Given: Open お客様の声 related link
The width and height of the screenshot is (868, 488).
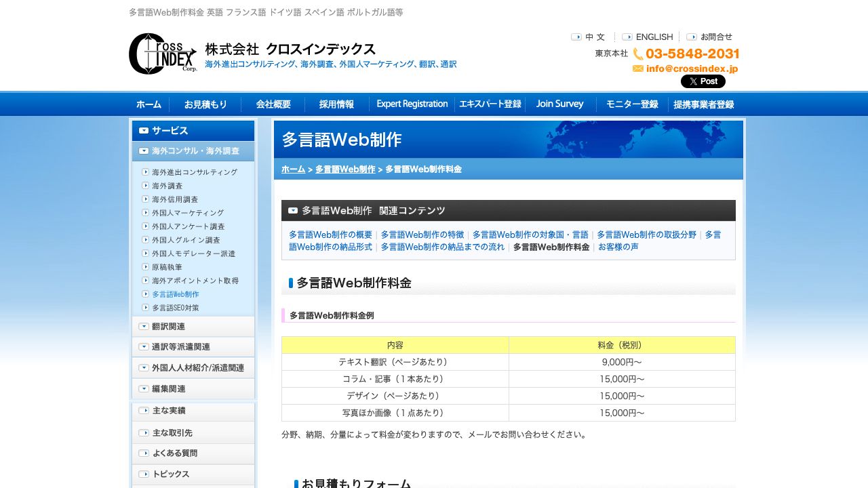Looking at the screenshot, I should [618, 247].
